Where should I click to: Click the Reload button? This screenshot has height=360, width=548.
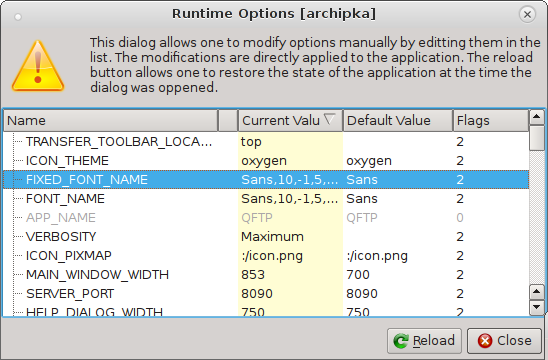click(424, 341)
